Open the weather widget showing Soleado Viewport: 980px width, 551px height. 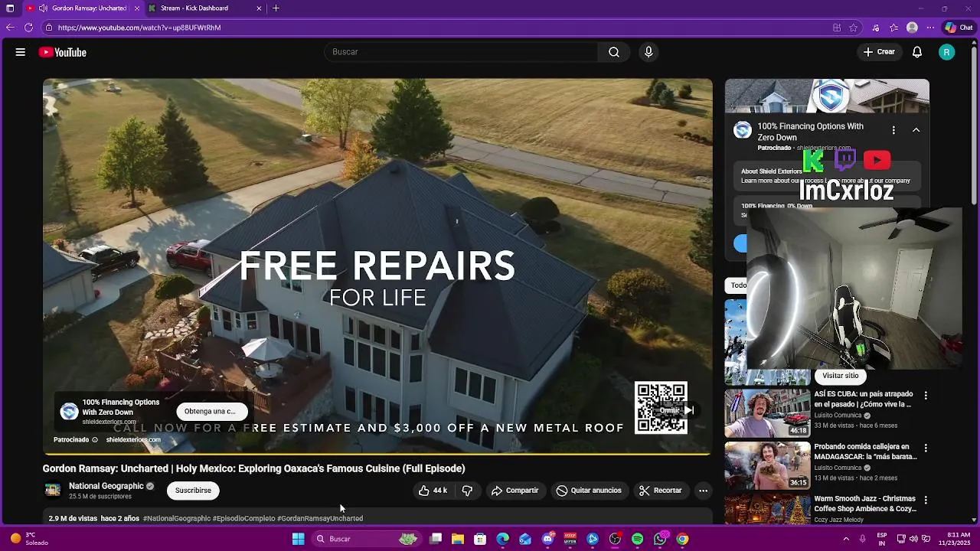[x=28, y=539]
